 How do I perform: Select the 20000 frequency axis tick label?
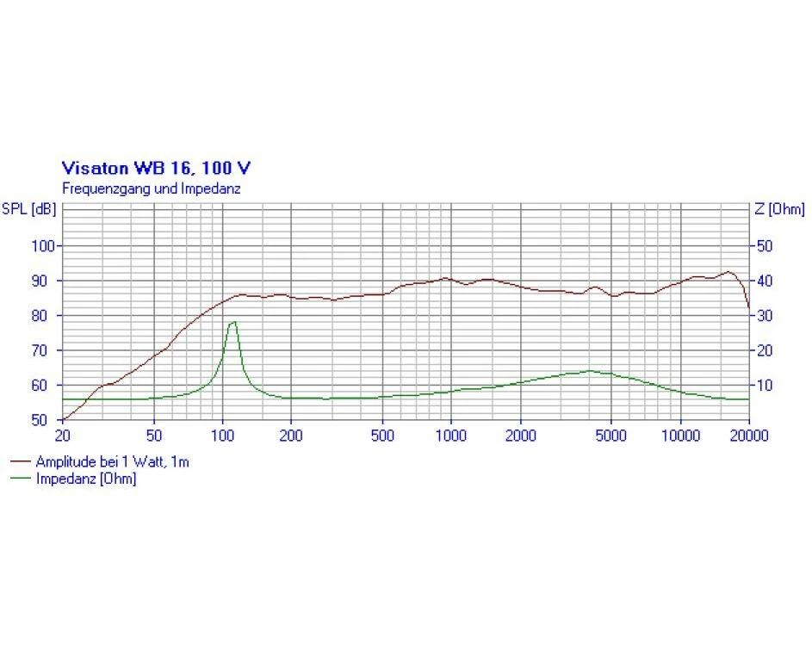tap(749, 436)
